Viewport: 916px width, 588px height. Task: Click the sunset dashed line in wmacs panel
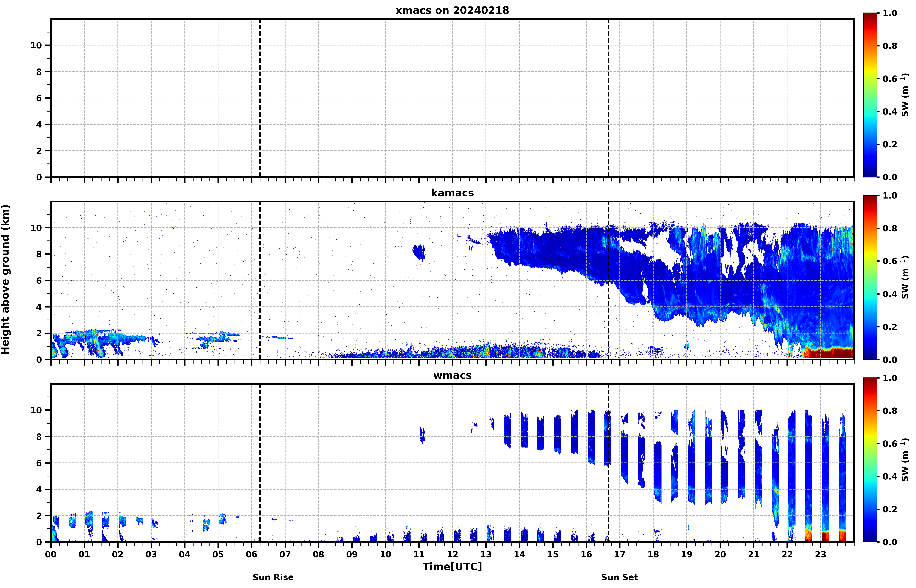609,463
